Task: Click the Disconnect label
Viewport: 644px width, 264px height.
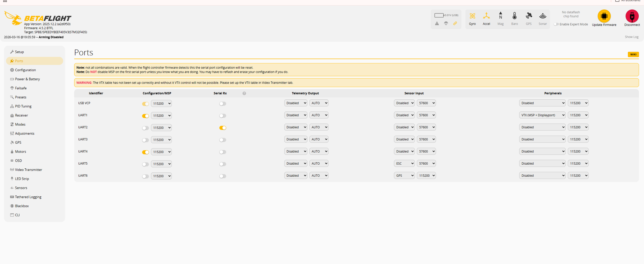Action: (x=632, y=25)
